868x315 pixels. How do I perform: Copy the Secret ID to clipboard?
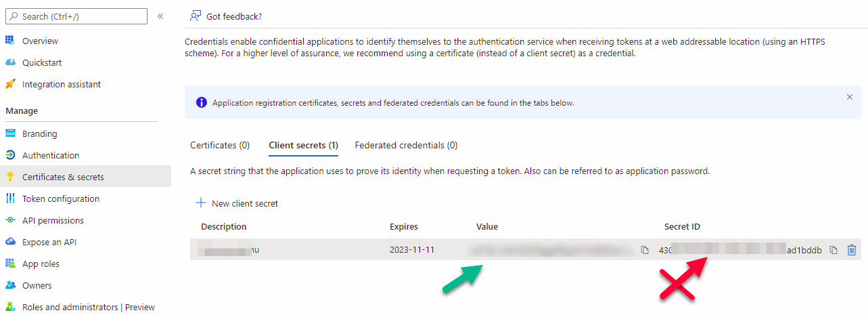(x=833, y=250)
